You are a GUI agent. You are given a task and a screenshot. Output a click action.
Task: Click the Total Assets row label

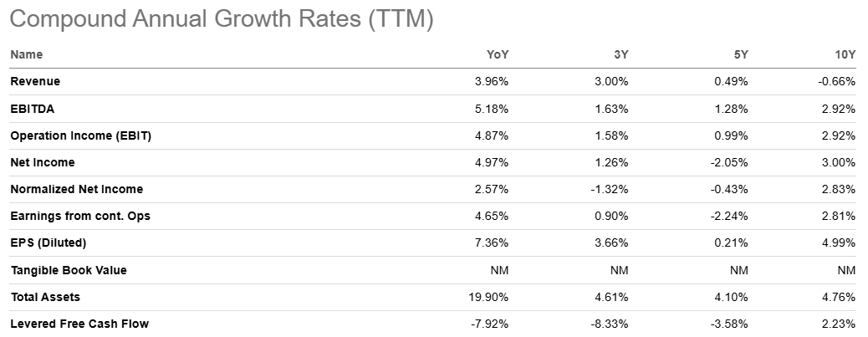coord(45,297)
